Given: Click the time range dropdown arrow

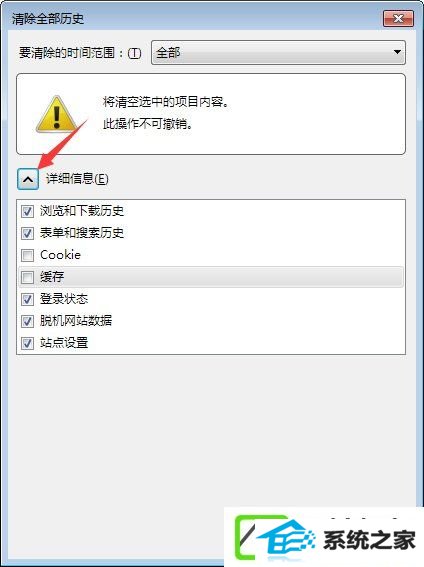Looking at the screenshot, I should tap(397, 52).
